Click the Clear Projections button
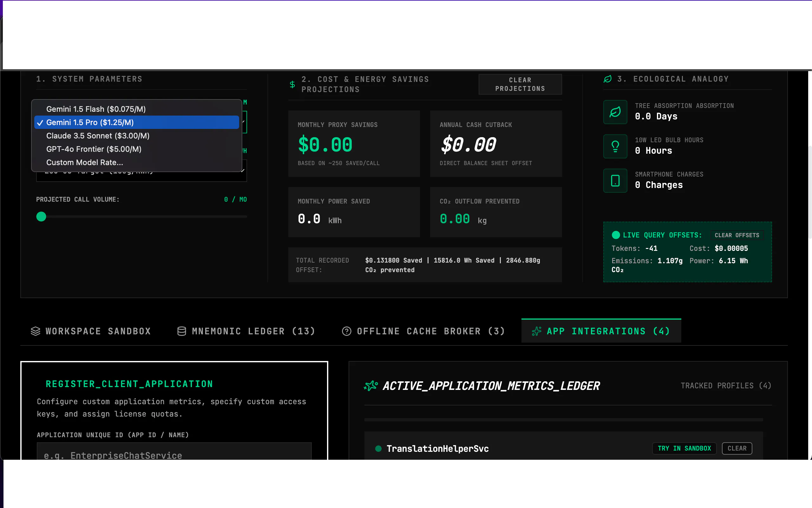The width and height of the screenshot is (812, 508). (x=520, y=84)
